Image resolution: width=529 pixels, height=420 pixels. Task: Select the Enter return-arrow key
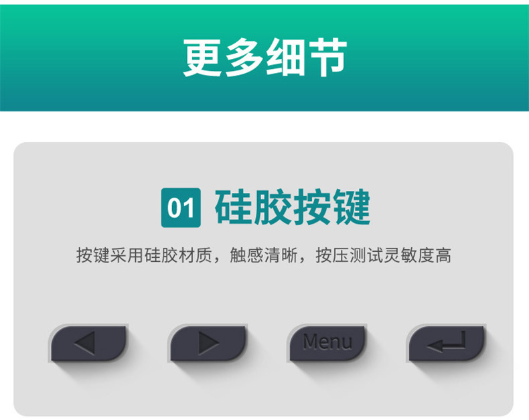pos(447,343)
